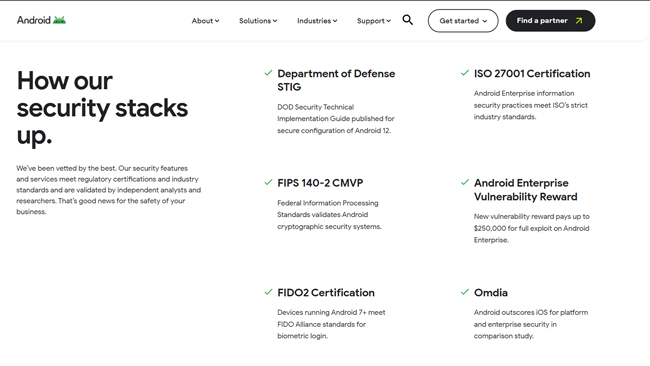Screen dimensions: 650x366
Task: Open search with the magnifier icon
Action: pyautogui.click(x=407, y=20)
